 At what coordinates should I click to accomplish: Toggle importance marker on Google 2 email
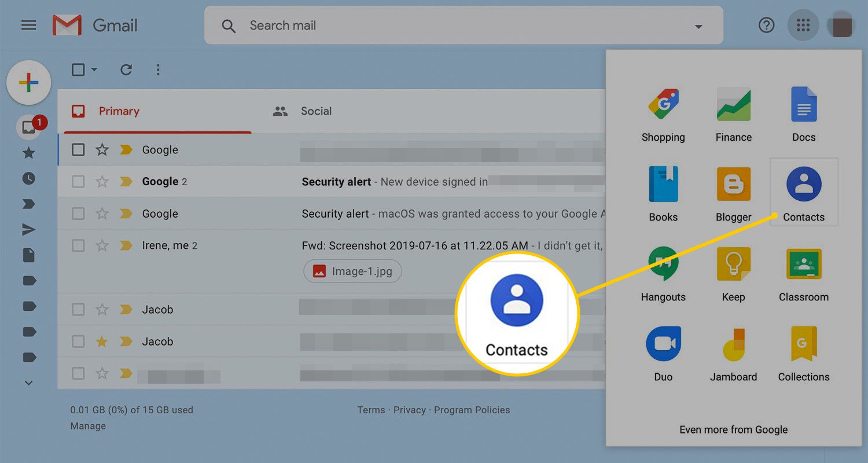(126, 182)
